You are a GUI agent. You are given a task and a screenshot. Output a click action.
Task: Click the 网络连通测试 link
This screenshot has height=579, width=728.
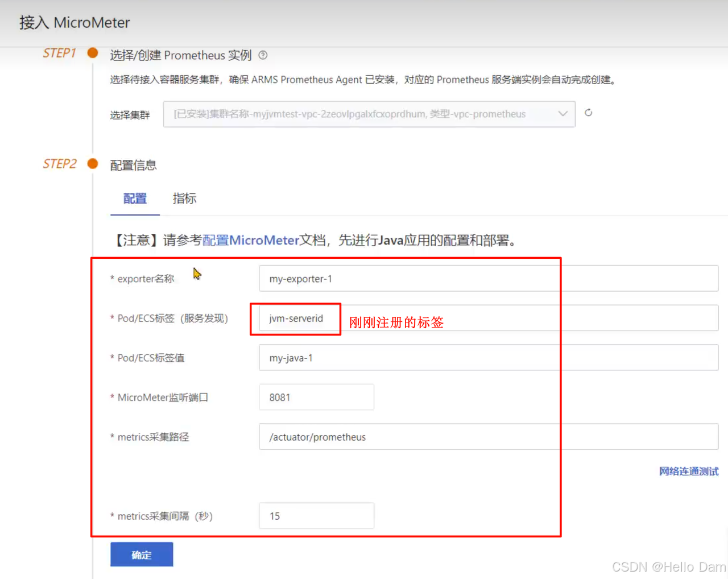689,471
